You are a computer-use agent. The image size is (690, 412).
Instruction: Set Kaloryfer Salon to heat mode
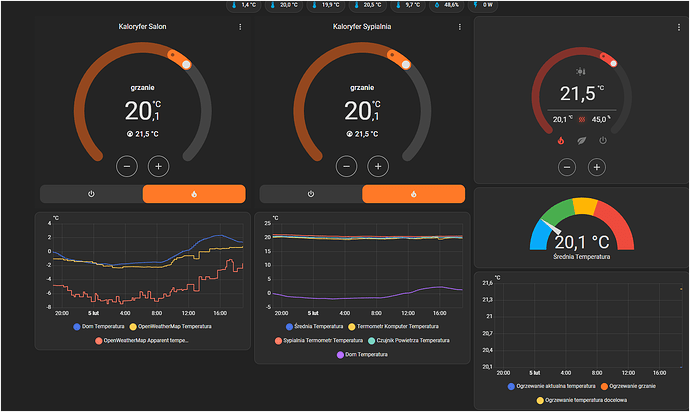pos(193,193)
